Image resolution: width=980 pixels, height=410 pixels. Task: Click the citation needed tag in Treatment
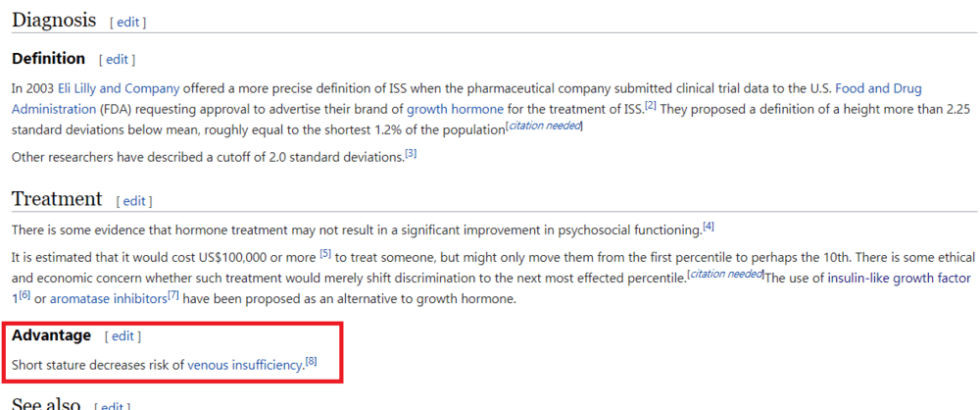[x=725, y=275]
